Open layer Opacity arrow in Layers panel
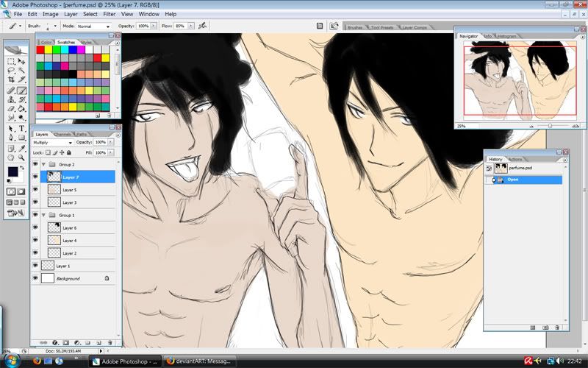 pyautogui.click(x=110, y=142)
